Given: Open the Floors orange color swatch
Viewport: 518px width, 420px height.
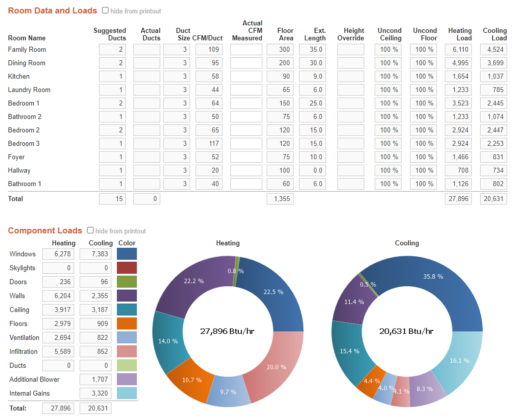Looking at the screenshot, I should (x=127, y=324).
